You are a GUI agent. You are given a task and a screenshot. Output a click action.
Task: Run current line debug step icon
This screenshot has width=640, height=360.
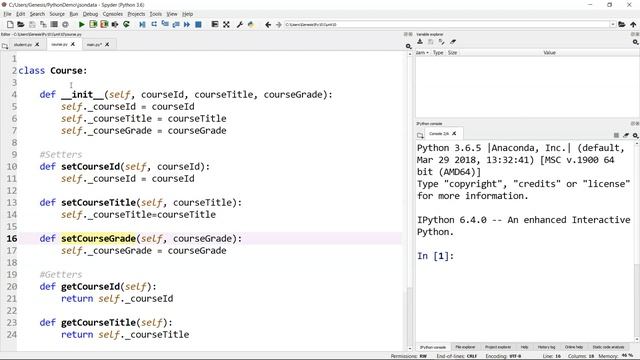coord(154,24)
